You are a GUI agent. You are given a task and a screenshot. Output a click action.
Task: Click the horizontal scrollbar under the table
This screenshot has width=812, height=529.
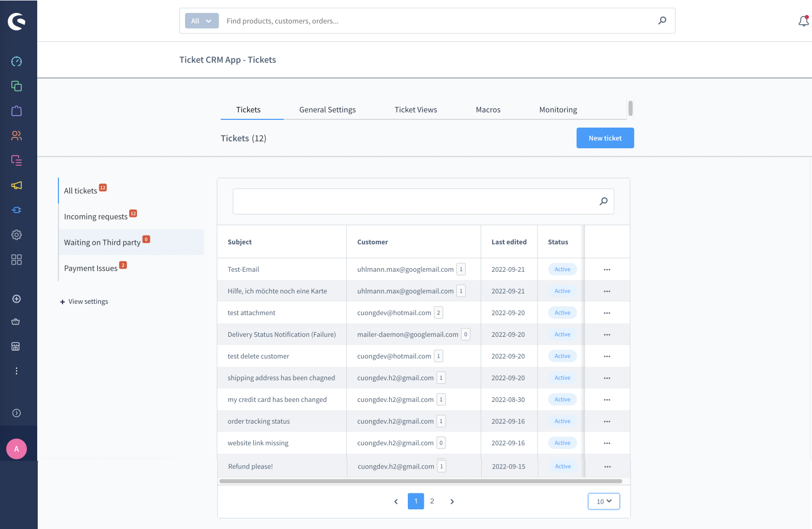(421, 481)
